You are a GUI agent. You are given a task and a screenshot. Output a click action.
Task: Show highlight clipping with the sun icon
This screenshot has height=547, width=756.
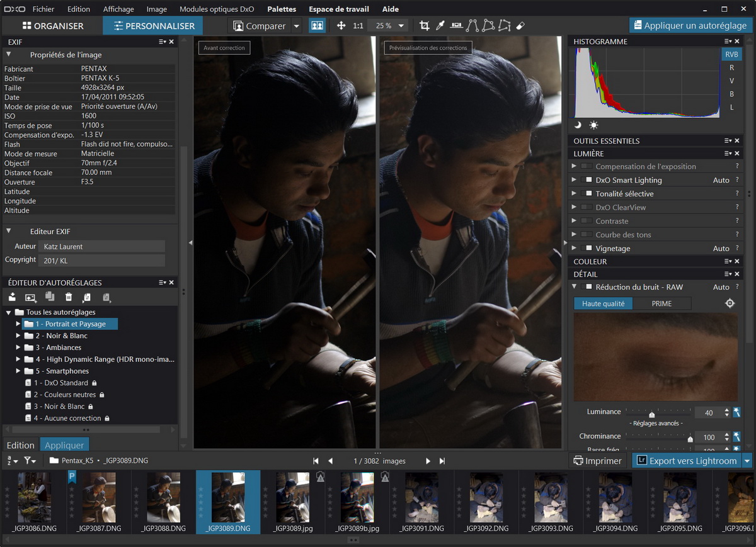tap(593, 125)
